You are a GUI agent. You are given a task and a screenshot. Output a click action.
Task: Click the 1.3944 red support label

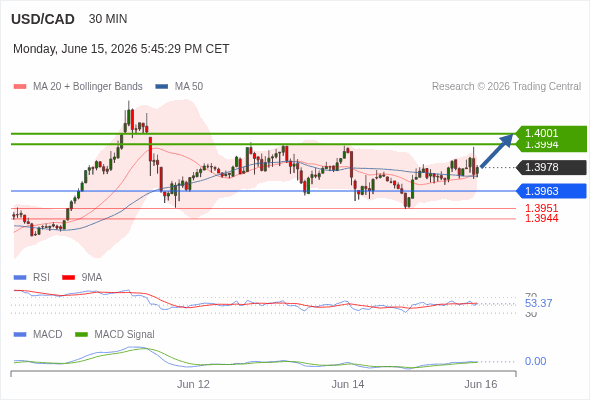pyautogui.click(x=541, y=218)
